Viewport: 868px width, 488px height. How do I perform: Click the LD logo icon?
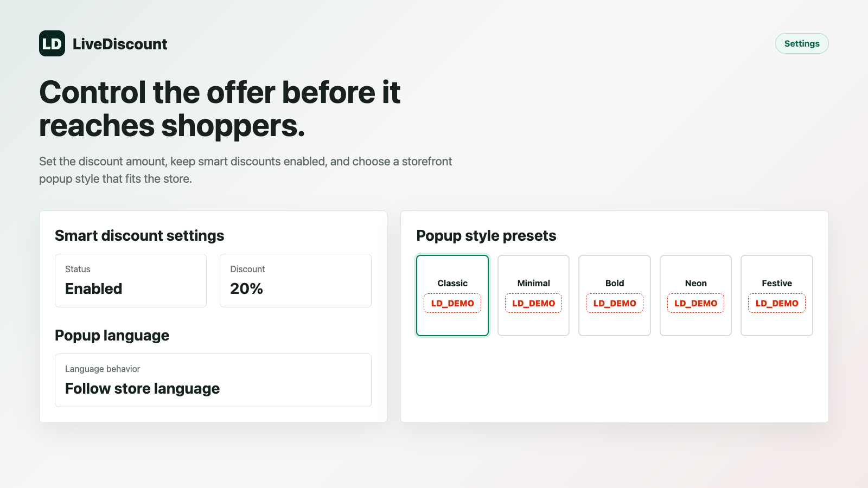pyautogui.click(x=52, y=43)
